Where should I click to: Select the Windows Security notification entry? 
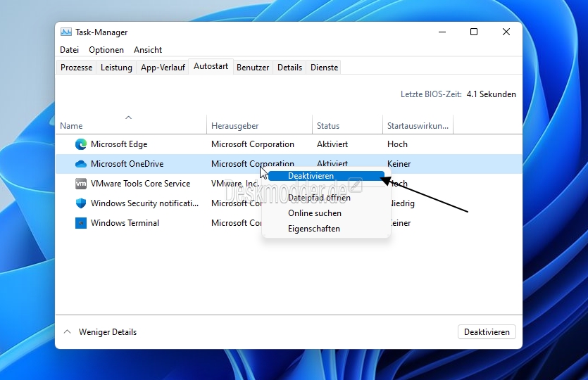click(145, 203)
